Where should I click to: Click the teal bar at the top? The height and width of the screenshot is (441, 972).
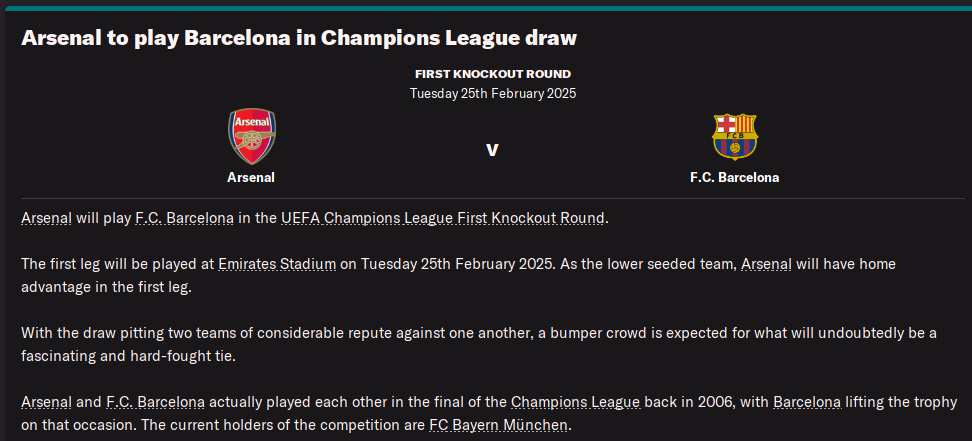pos(486,6)
